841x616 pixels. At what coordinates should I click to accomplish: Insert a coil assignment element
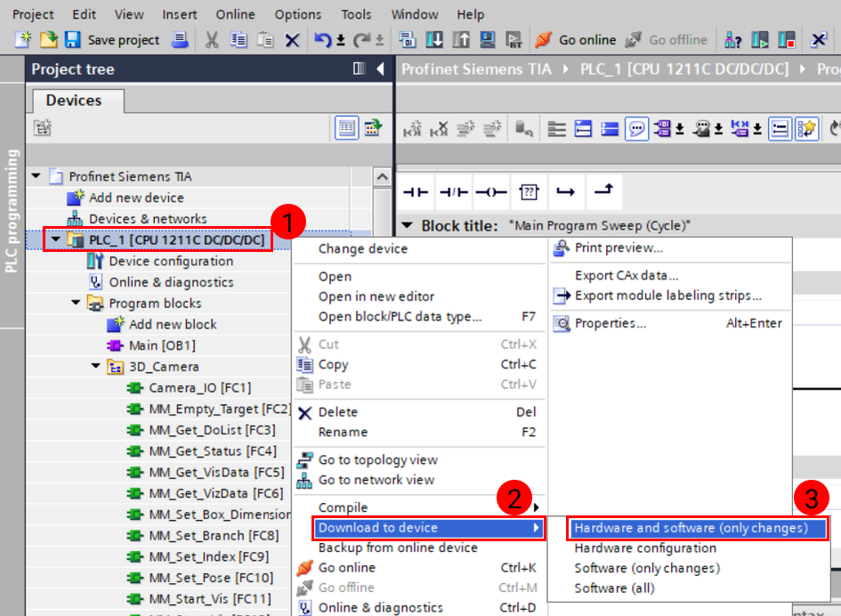pos(491,191)
